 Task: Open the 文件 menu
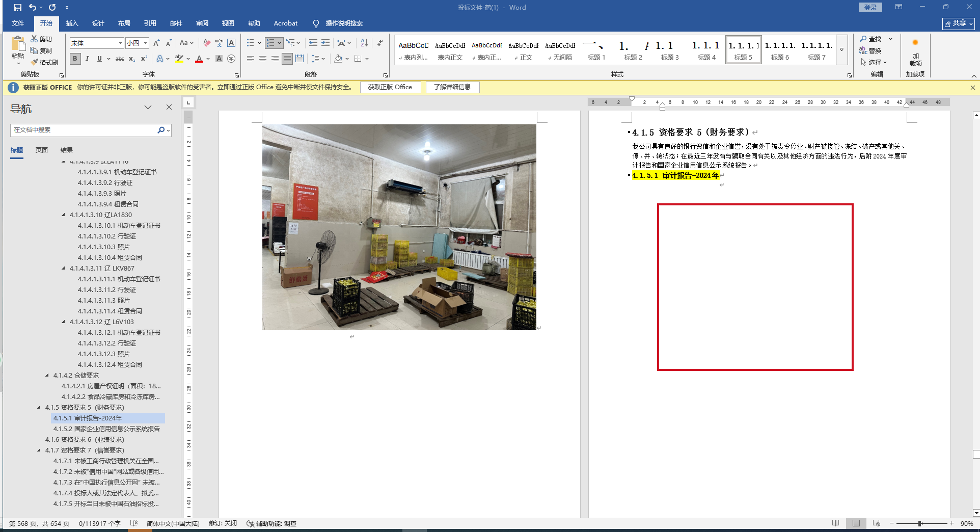coord(18,23)
